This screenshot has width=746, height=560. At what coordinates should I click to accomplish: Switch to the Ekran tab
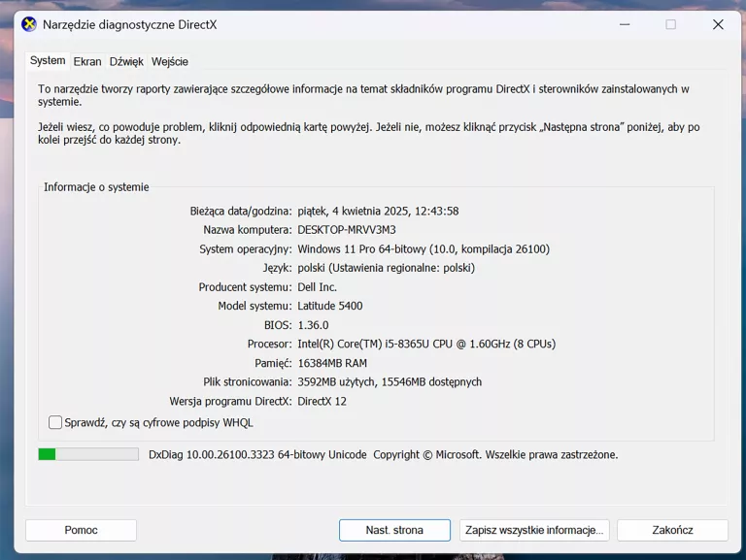click(x=87, y=62)
